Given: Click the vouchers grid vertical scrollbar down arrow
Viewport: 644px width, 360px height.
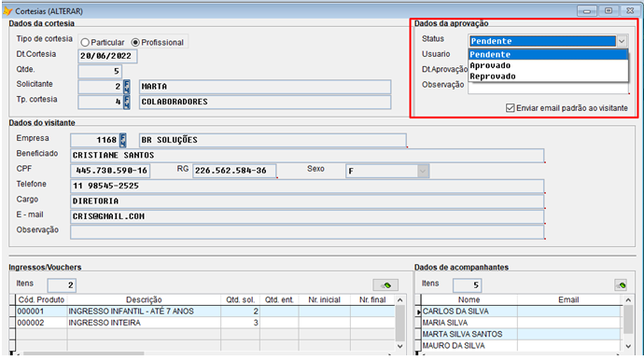Looking at the screenshot, I should 400,346.
